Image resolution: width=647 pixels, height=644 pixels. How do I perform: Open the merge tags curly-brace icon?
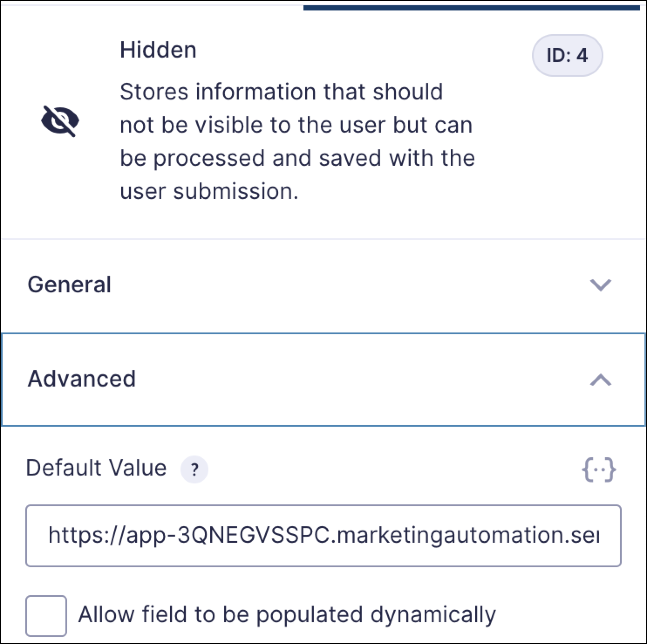tap(599, 469)
